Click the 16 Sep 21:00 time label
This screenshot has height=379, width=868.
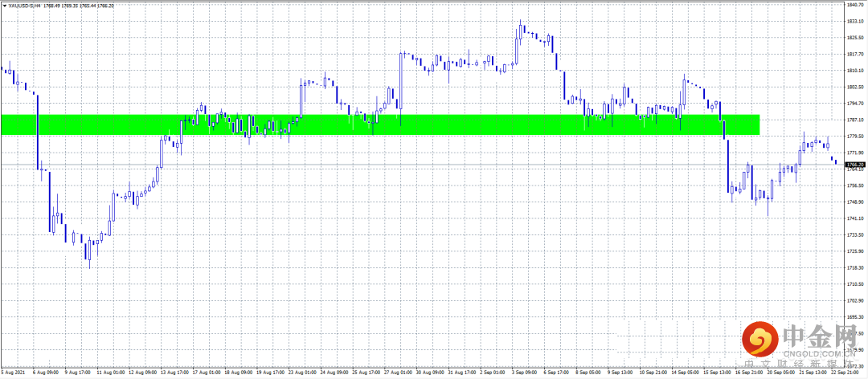tap(750, 374)
